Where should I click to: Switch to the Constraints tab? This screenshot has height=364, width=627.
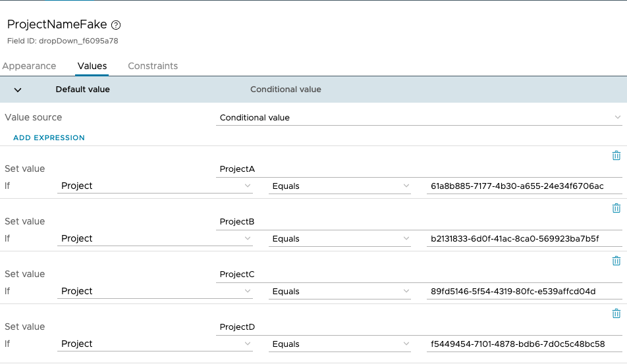[x=153, y=66]
